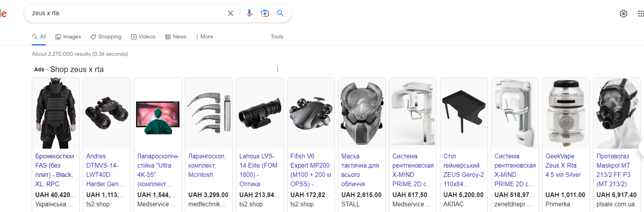644x212 pixels.
Task: Switch to the Shopping tab
Action: click(x=106, y=37)
